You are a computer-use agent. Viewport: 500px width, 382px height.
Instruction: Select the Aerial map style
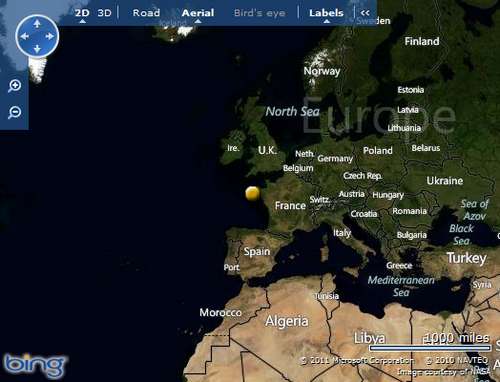click(198, 13)
